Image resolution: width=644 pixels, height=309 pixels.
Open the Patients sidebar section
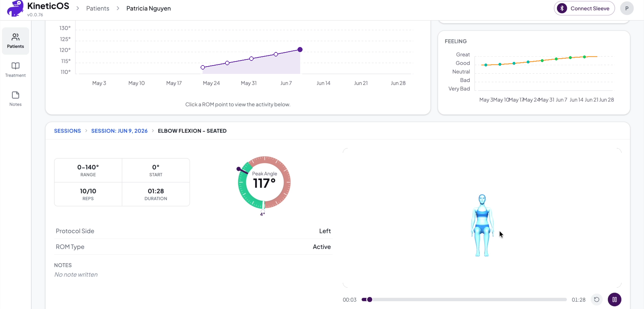click(x=15, y=41)
